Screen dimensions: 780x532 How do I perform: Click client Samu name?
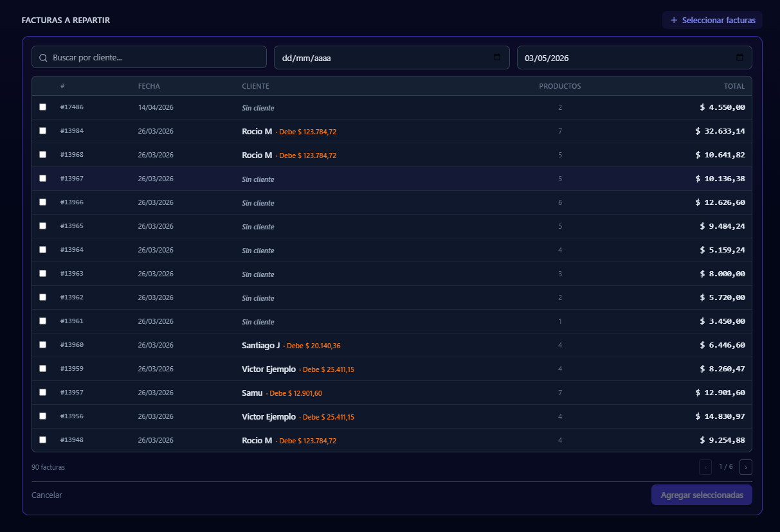click(252, 393)
